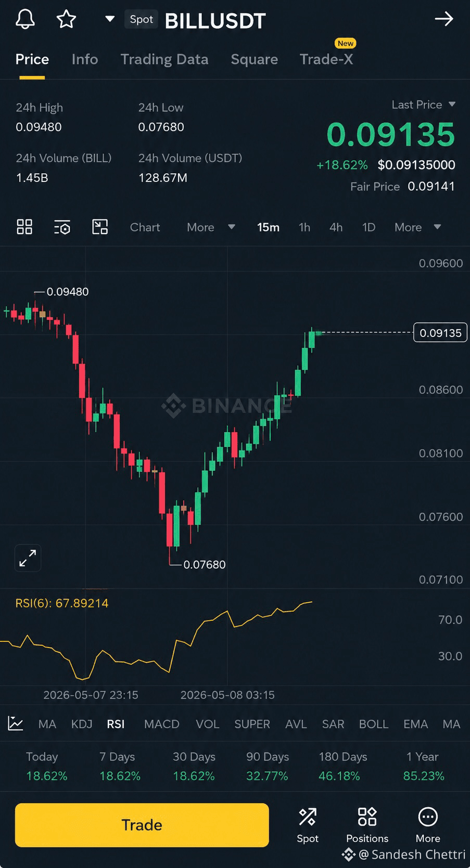This screenshot has height=868, width=470.
Task: Tap the 30 Days performance value
Action: pos(194,776)
